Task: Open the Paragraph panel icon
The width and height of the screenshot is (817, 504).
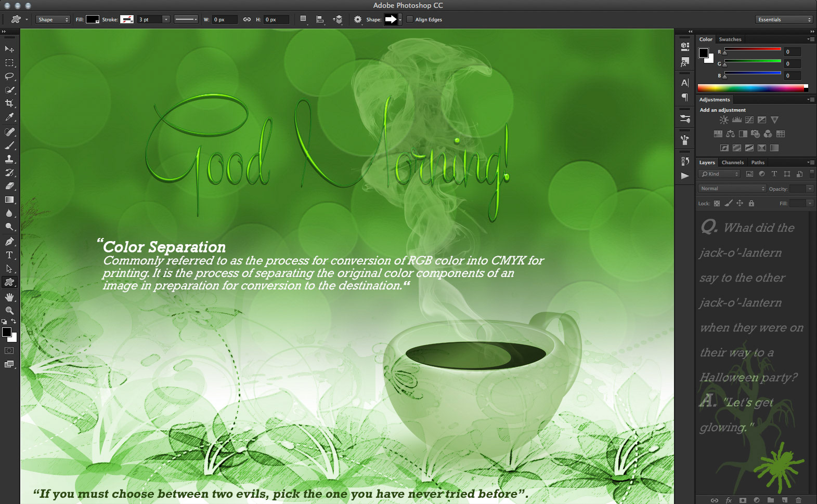Action: coord(685,97)
